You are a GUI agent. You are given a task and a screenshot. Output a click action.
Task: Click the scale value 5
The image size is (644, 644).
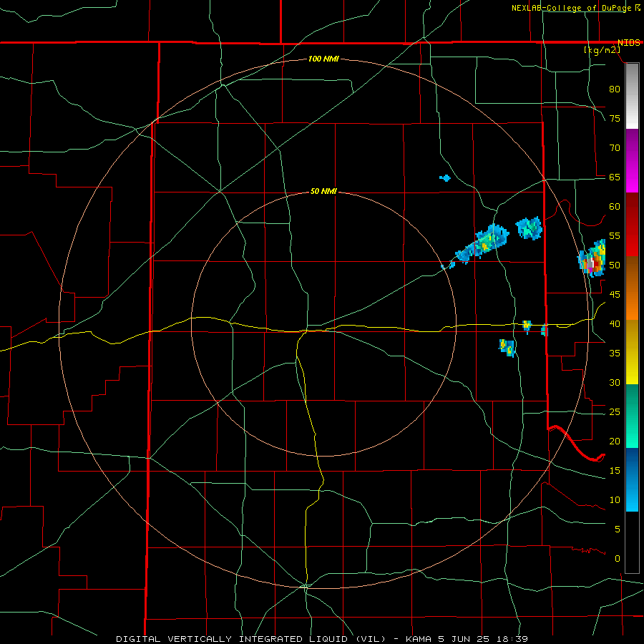(x=618, y=530)
